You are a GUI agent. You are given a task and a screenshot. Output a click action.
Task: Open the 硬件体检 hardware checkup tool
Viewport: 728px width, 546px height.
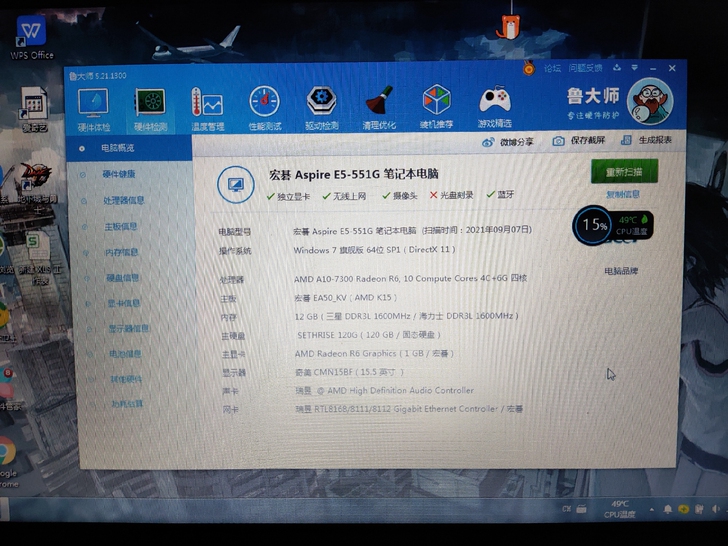(94, 109)
